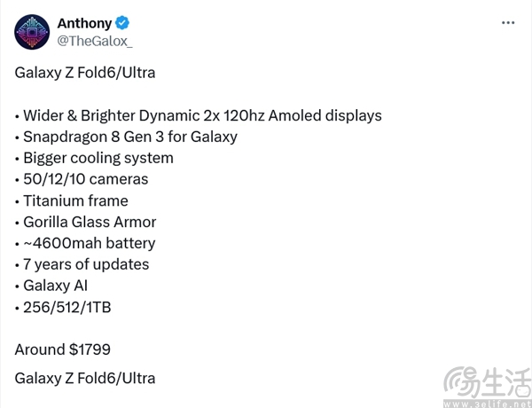Select the Titanium frame bullet
Viewport: 532px width, 408px height.
tap(72, 200)
